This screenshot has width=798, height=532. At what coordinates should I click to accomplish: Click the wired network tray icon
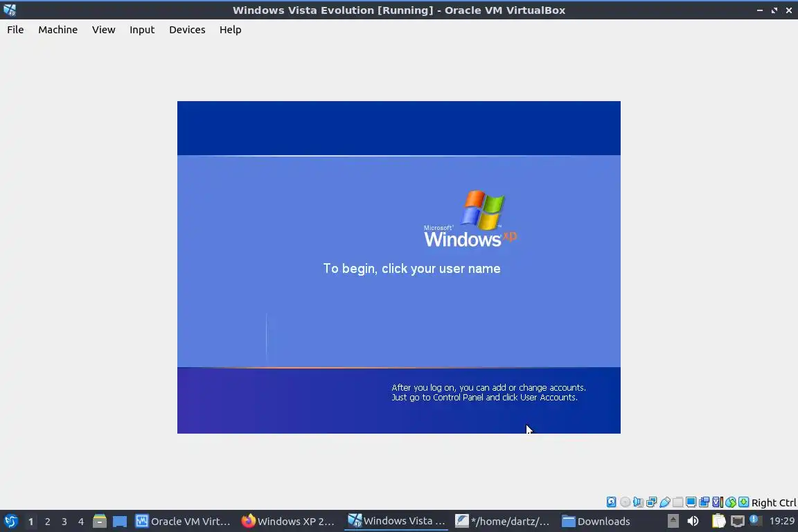(738, 521)
